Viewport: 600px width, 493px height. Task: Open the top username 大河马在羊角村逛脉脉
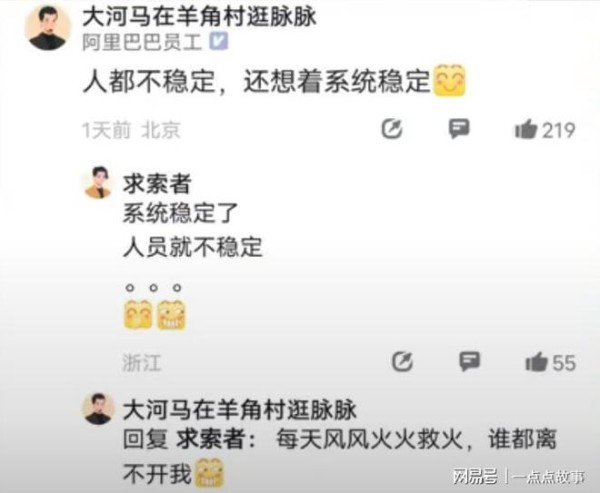point(199,16)
